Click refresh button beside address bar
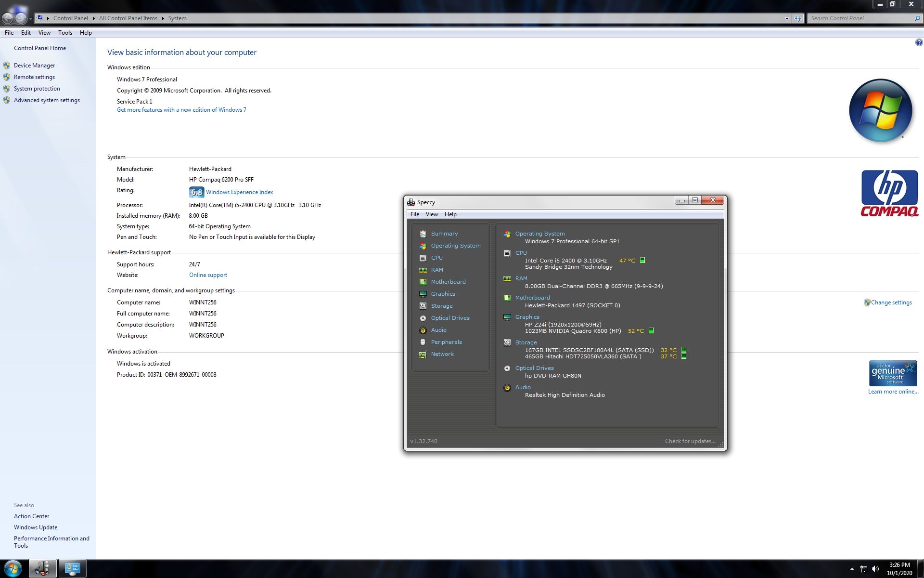Screen dimensions: 924x578 pyautogui.click(x=798, y=18)
